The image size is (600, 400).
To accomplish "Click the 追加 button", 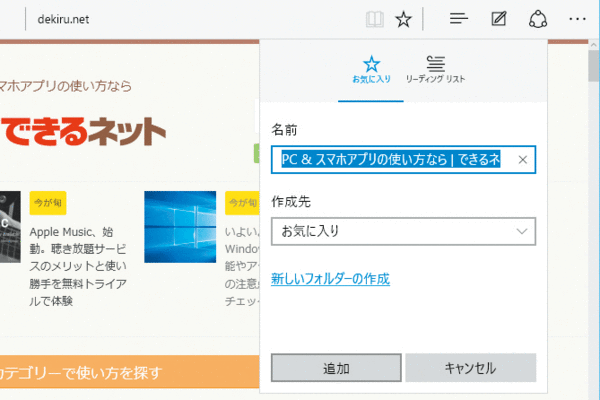I will point(336,368).
